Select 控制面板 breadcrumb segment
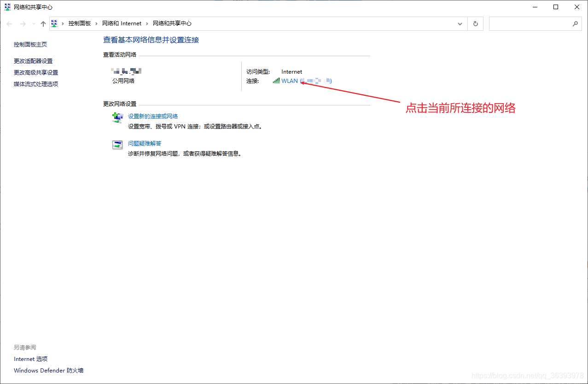 (80, 23)
